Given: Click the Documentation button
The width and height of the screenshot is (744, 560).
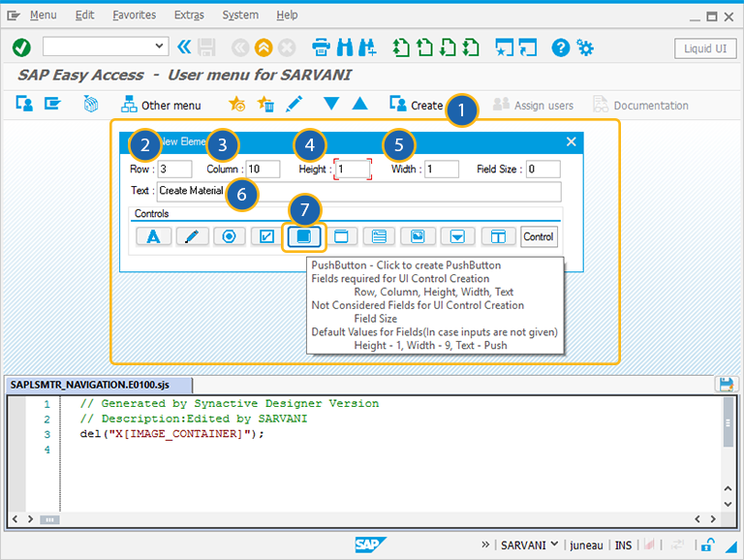Looking at the screenshot, I should [x=640, y=105].
